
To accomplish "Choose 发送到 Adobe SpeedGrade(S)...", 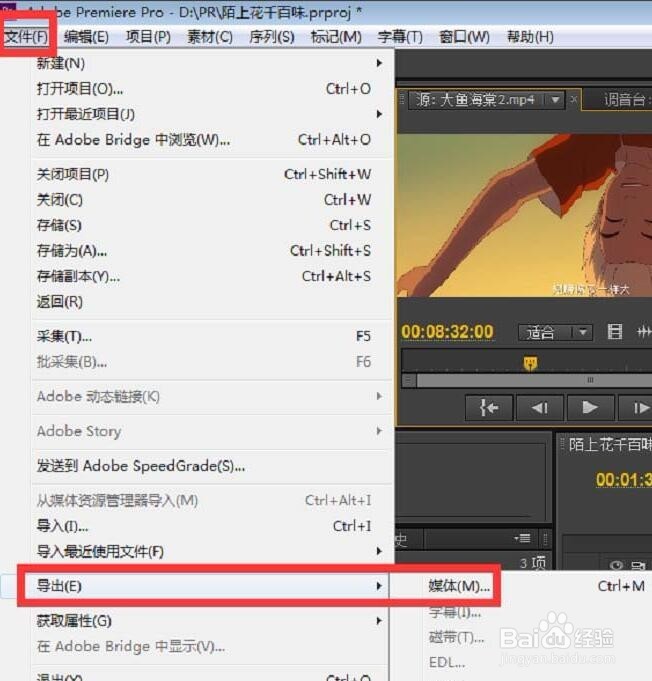I will pos(212,466).
